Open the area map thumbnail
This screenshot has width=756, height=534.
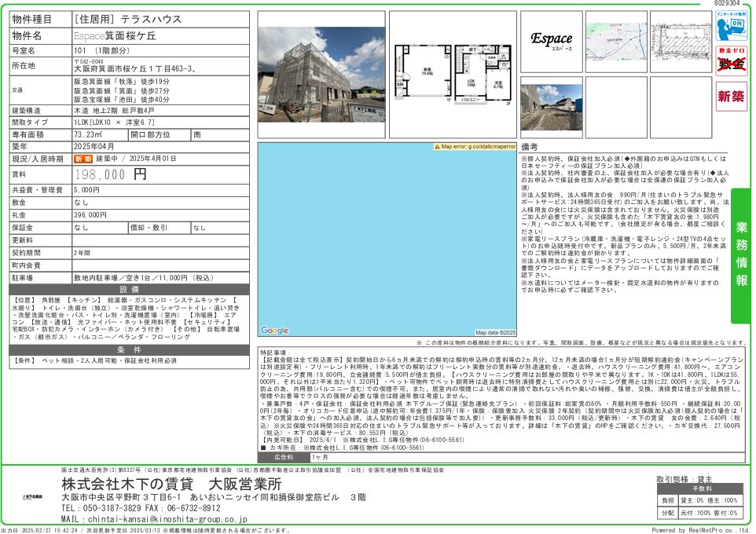[x=615, y=41]
